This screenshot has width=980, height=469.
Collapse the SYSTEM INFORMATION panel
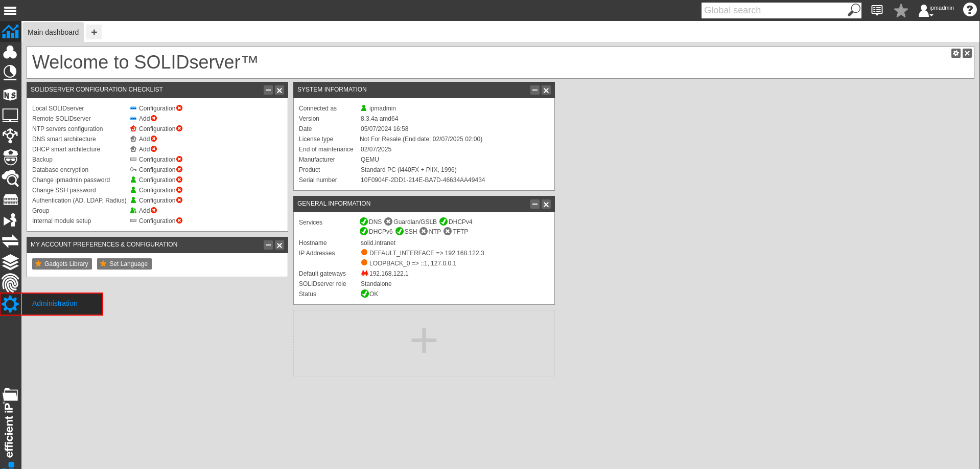click(x=534, y=90)
